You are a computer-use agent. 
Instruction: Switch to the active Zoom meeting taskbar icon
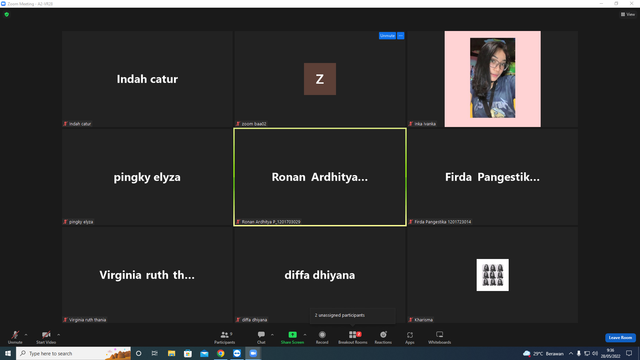(253, 353)
